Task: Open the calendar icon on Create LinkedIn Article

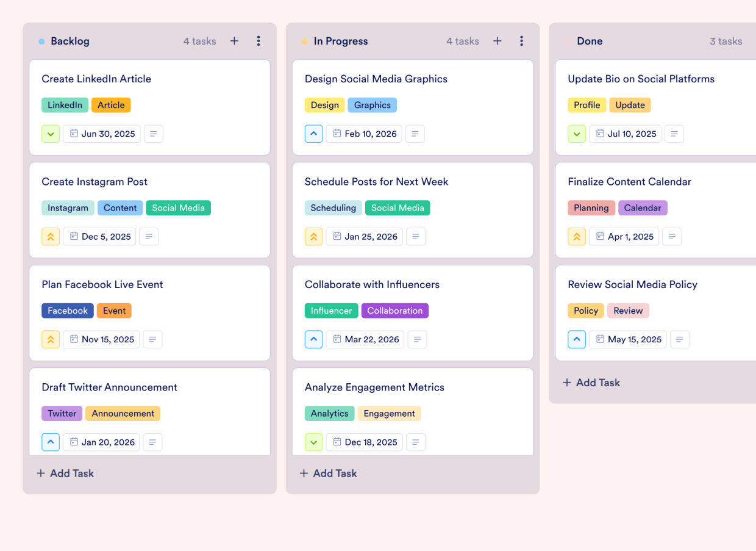Action: (101, 134)
